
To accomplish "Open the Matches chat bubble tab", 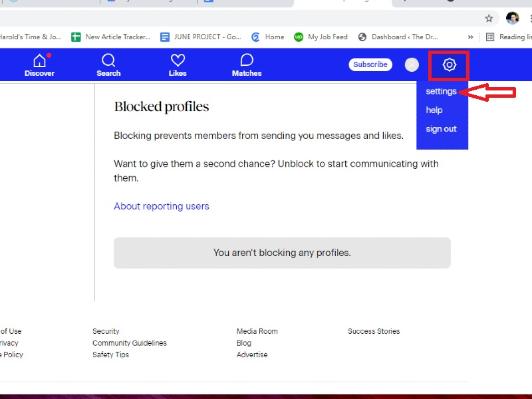I will [x=247, y=65].
